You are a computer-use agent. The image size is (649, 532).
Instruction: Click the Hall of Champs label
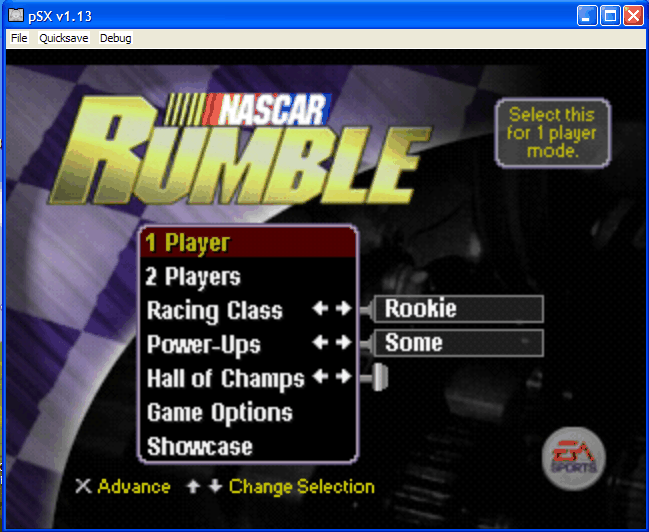click(226, 378)
